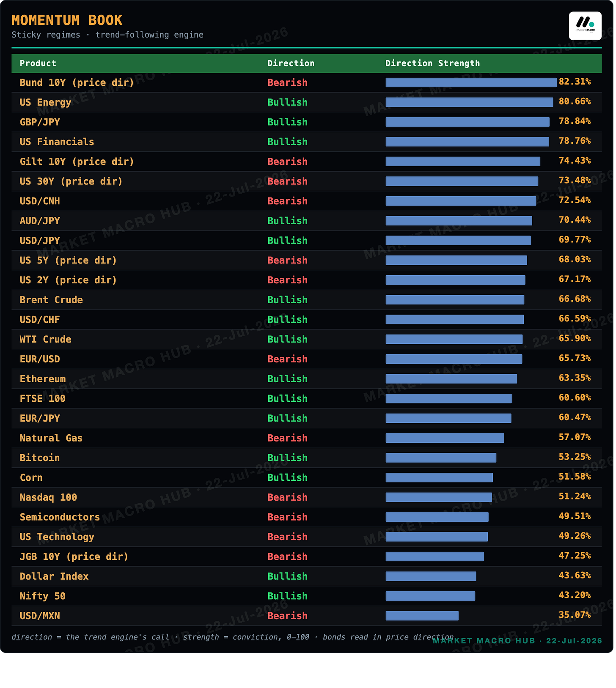
Task: Click the US Energy product name
Action: pyautogui.click(x=45, y=102)
